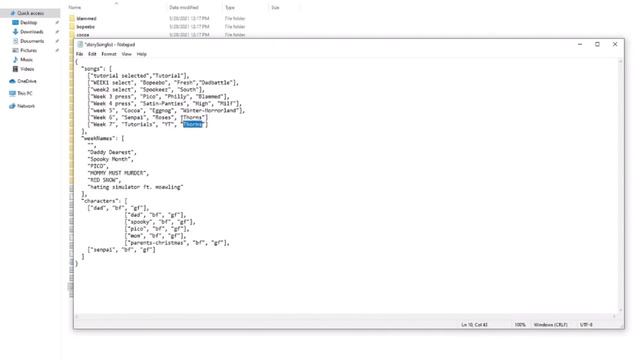The image size is (640, 360).
Task: Select Network in Explorer sidebar
Action: pos(26,106)
